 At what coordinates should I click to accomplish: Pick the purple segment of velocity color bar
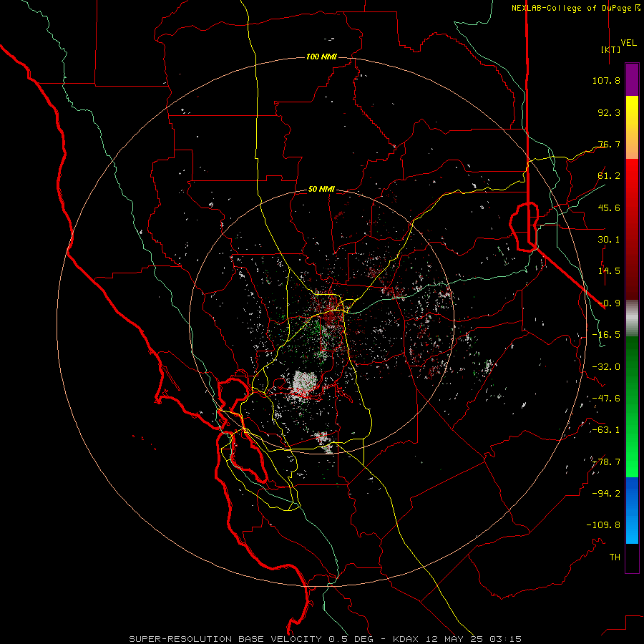coord(632,79)
